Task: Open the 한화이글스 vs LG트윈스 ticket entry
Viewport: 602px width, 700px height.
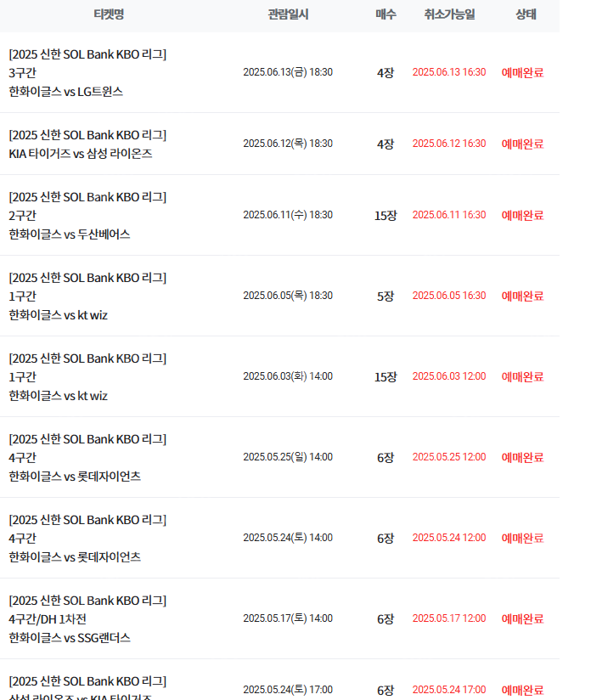Action: tap(87, 73)
